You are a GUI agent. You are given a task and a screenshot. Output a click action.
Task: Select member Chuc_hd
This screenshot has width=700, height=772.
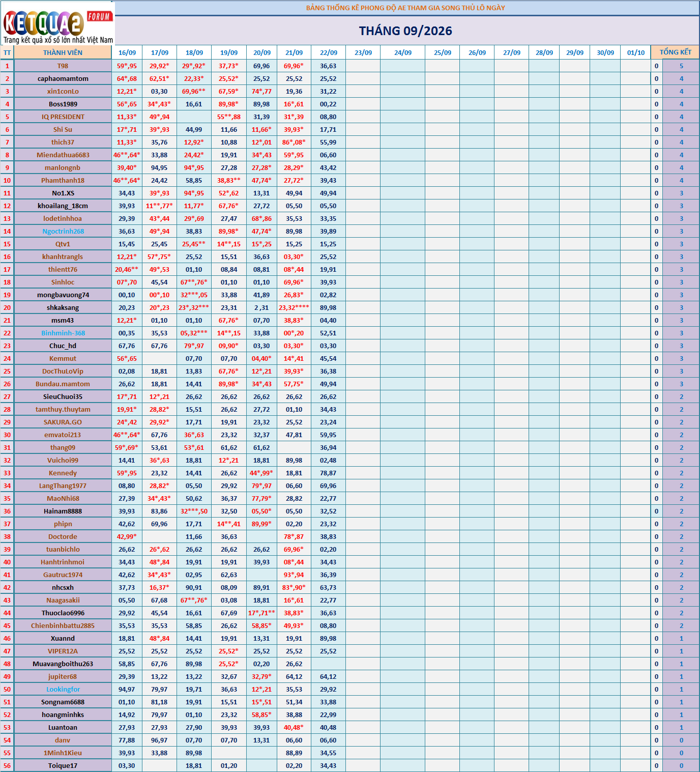click(63, 346)
